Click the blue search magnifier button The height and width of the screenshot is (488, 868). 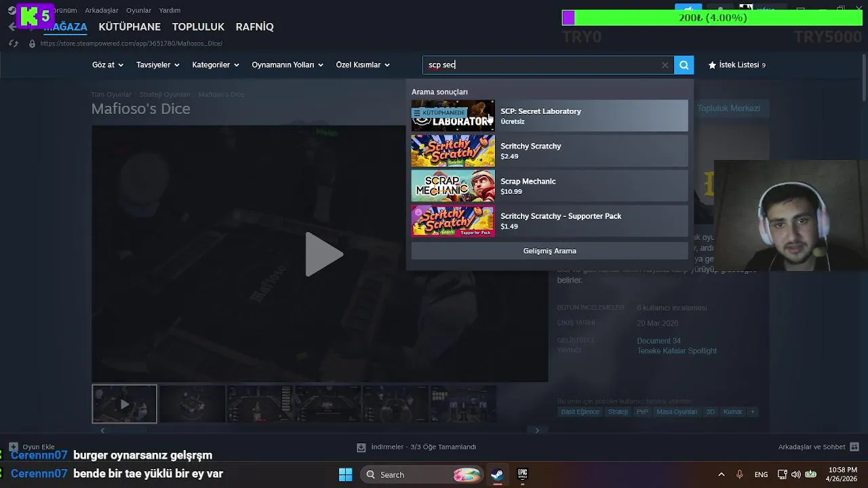pos(684,65)
